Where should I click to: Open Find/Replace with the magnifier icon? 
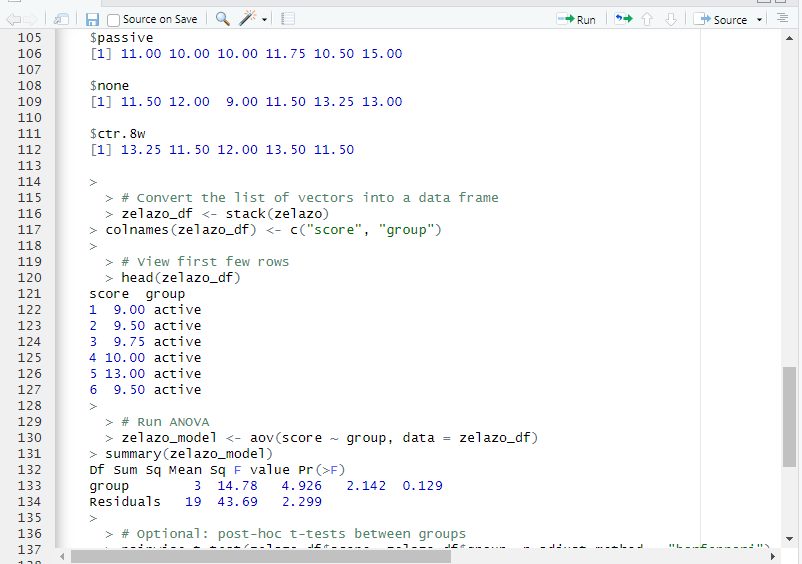[x=222, y=19]
